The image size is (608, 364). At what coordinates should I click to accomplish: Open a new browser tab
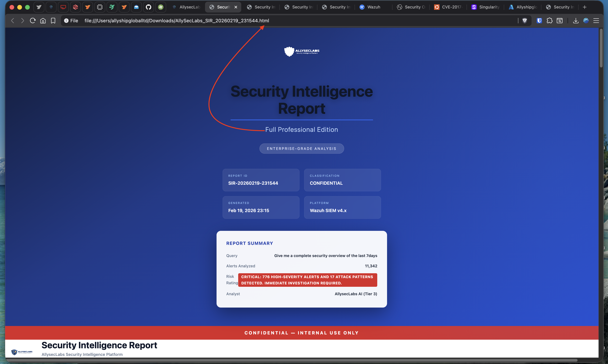pos(585,7)
